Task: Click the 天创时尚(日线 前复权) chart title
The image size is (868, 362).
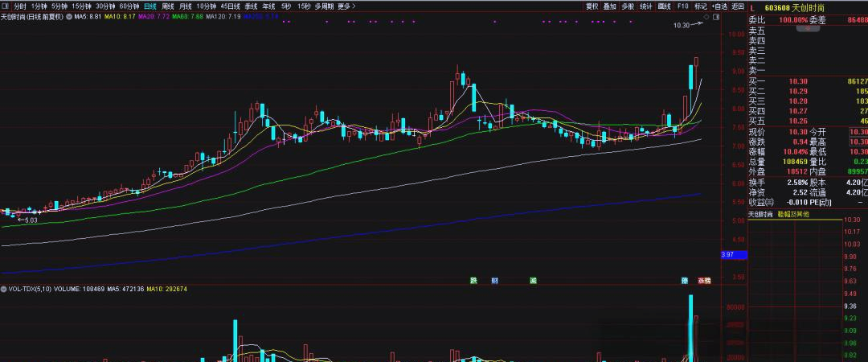Action: [32, 17]
